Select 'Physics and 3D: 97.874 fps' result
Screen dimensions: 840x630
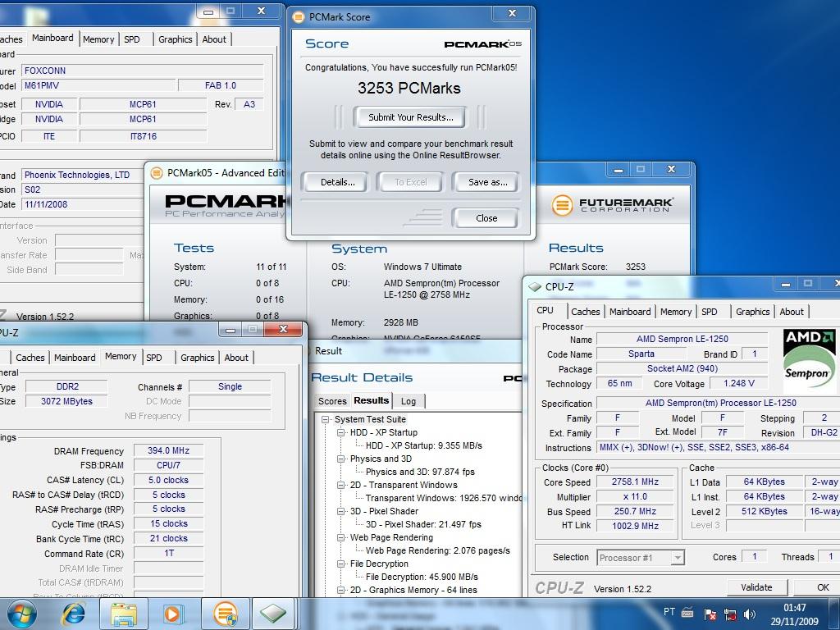(420, 472)
